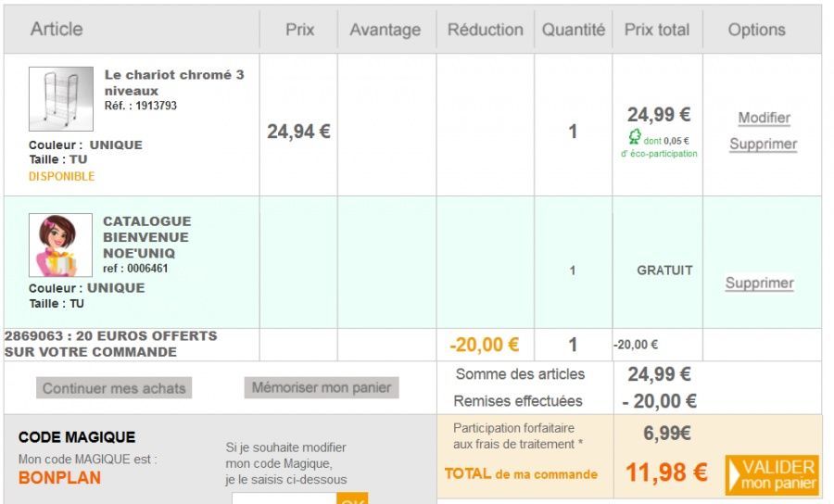Click the Quantité column header

click(573, 30)
